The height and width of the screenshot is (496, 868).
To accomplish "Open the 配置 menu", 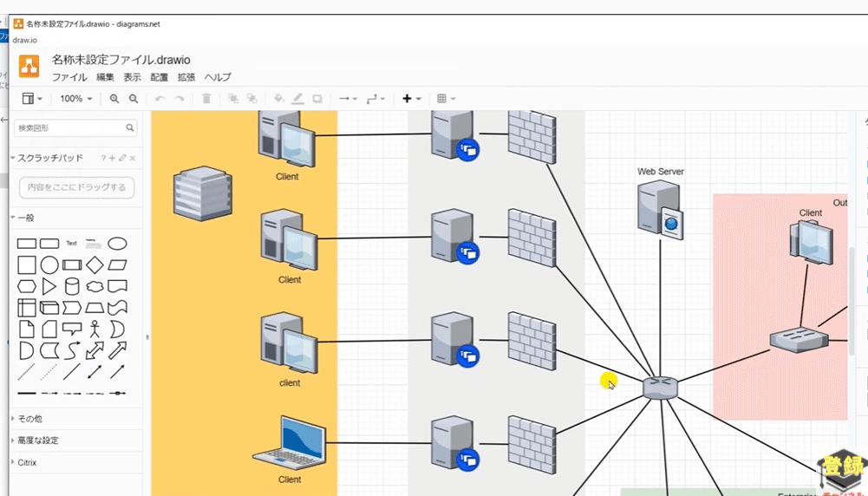I will [160, 77].
